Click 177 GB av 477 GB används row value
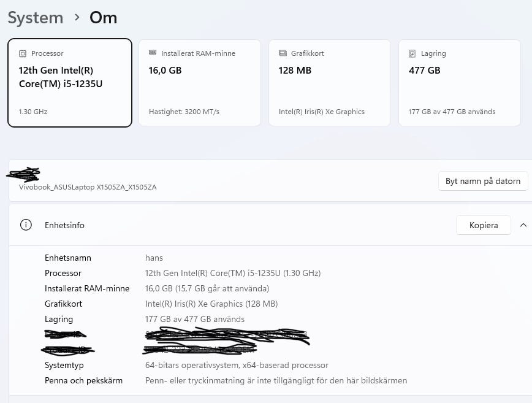The height and width of the screenshot is (403, 532). pyautogui.click(x=195, y=319)
